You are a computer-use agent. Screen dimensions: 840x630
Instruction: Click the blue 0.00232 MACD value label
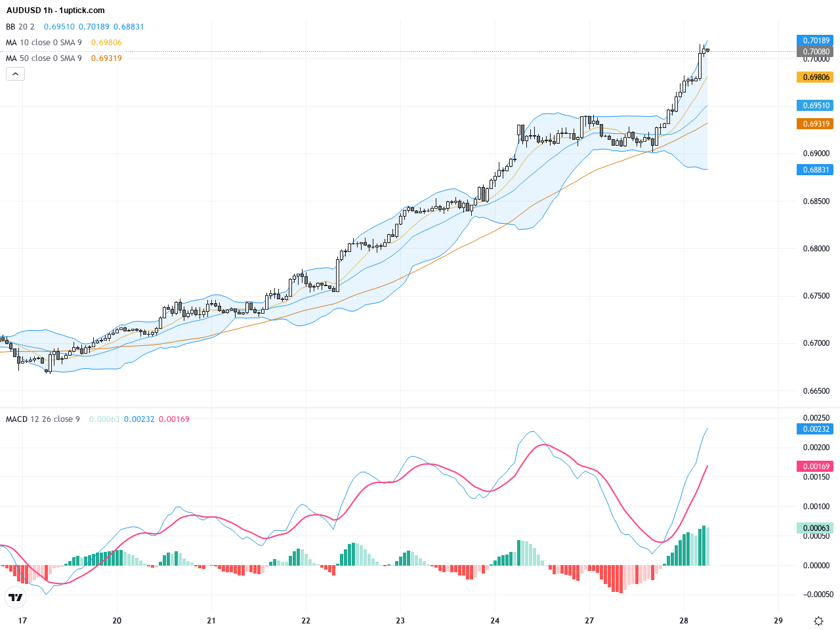click(815, 429)
